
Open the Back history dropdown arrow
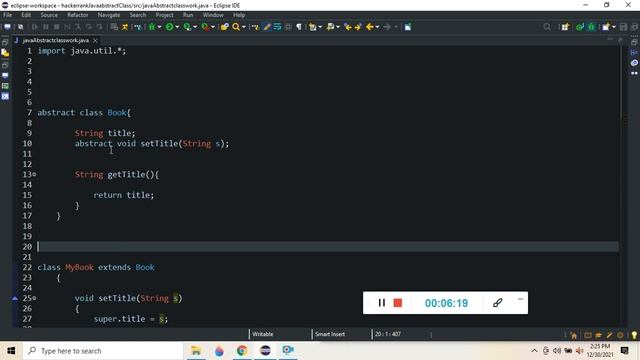tap(377, 27)
